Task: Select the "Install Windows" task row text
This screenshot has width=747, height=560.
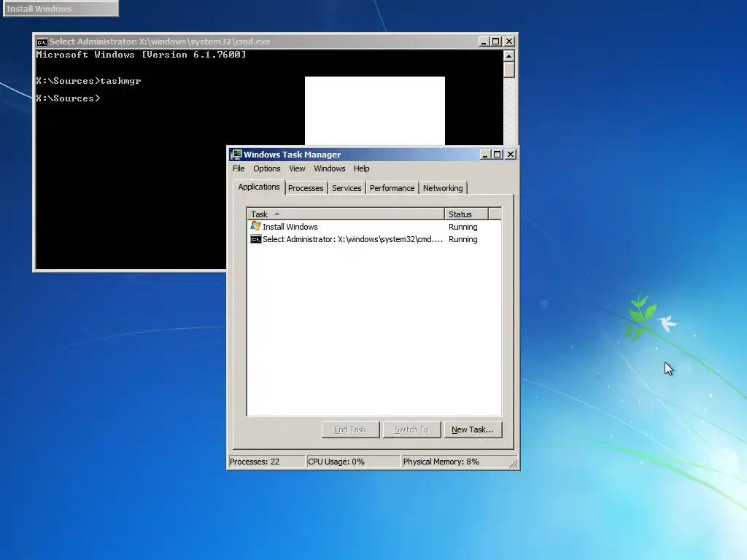Action: tap(290, 227)
